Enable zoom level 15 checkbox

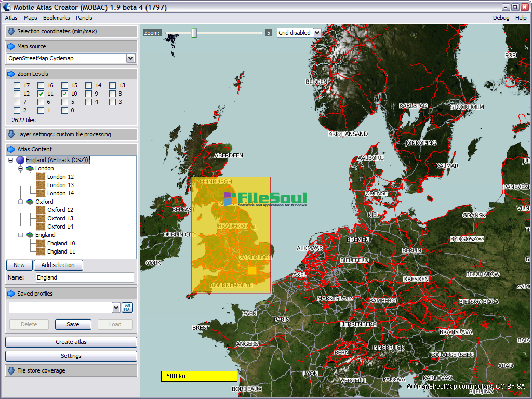pos(65,85)
